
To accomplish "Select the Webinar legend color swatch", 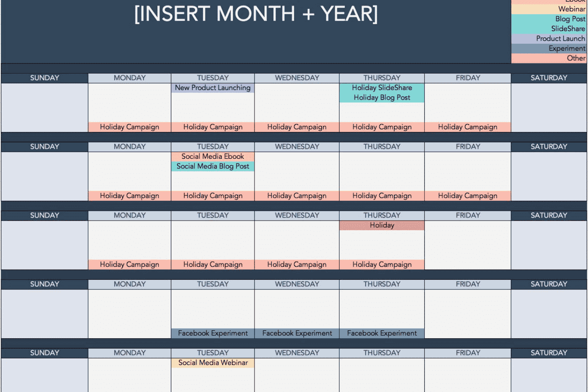I will 549,9.
